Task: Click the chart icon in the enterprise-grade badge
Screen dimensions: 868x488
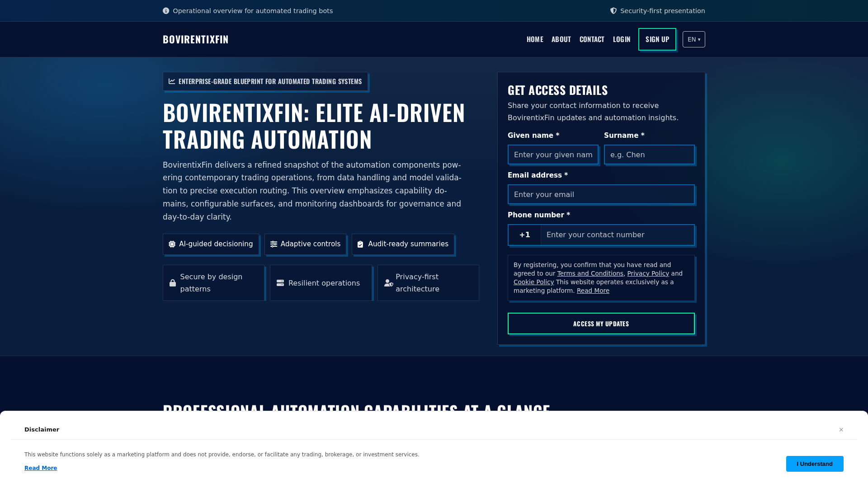Action: [x=172, y=81]
